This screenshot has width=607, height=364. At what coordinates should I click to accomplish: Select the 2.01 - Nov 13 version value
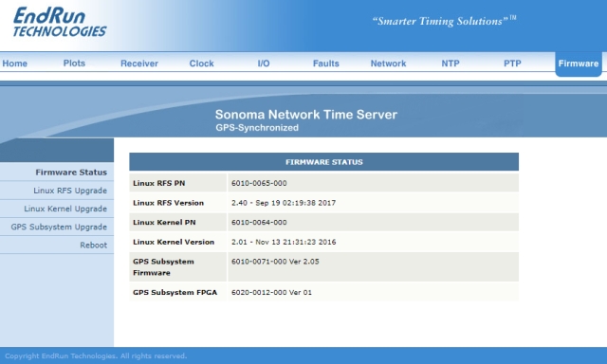(284, 242)
